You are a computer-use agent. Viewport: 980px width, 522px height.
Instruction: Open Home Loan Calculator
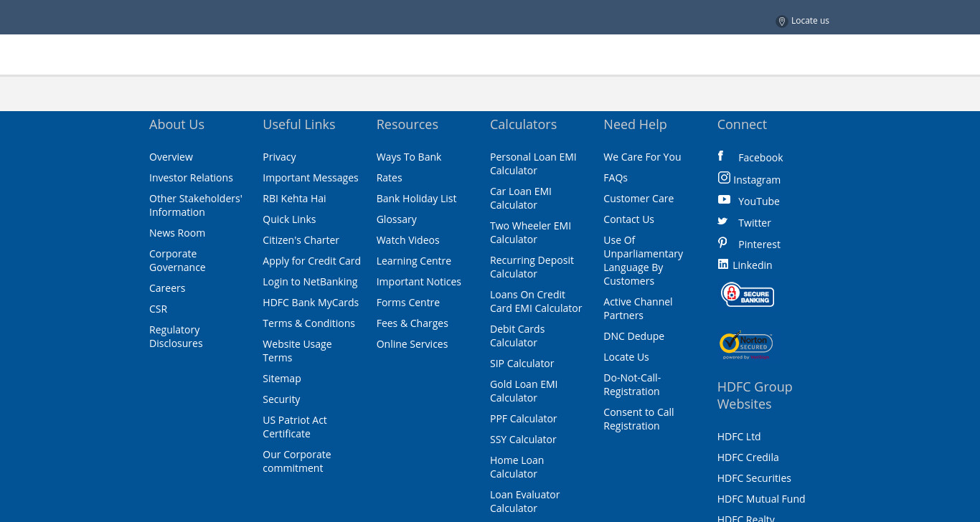517,467
